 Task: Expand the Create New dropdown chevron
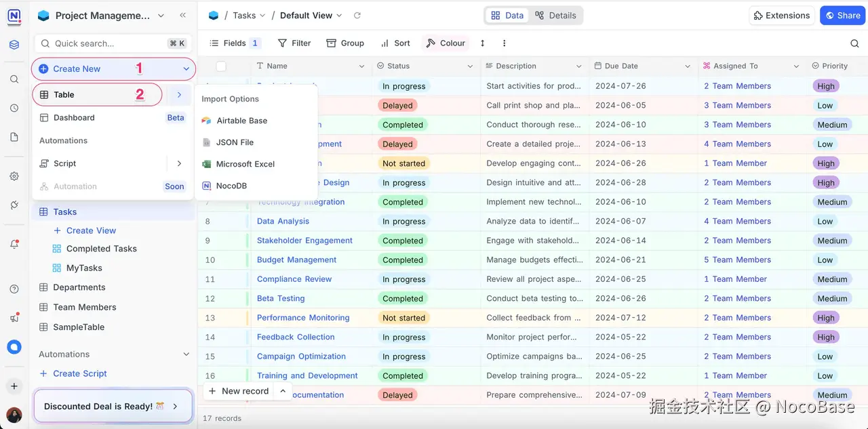[x=186, y=69]
